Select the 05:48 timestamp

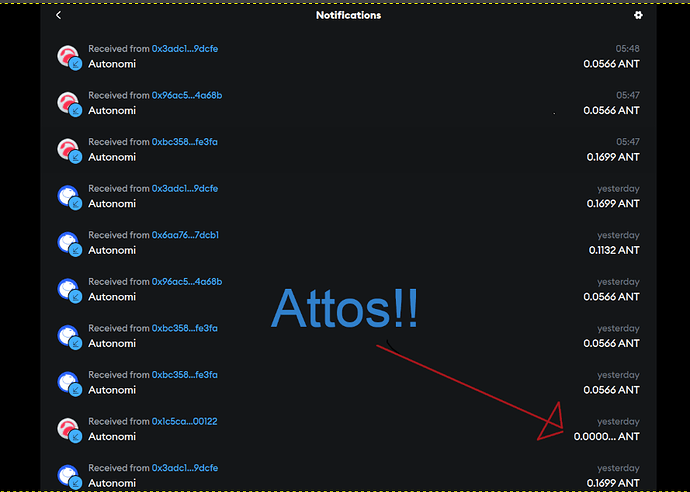[628, 49]
